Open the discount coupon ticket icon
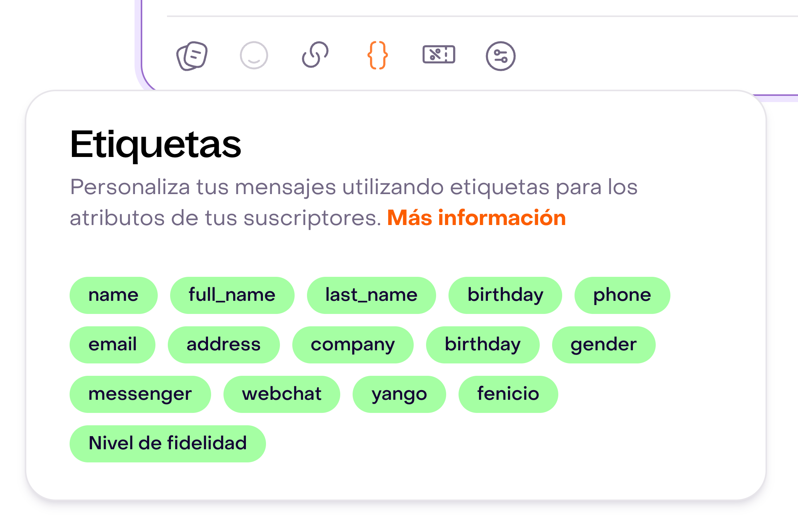 click(439, 54)
